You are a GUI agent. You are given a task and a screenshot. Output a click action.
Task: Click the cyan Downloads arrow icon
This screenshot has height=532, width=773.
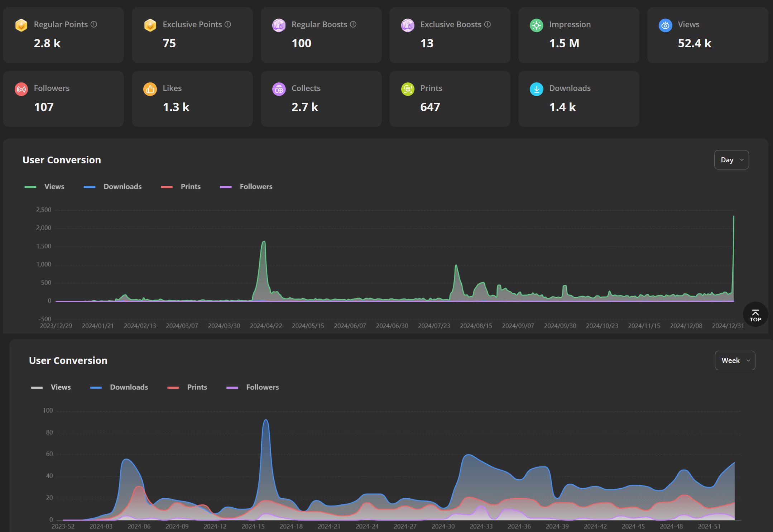tap(536, 89)
